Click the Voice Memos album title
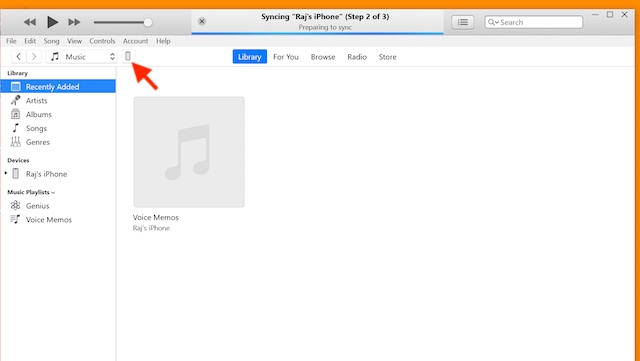The height and width of the screenshot is (361, 640). 156,217
